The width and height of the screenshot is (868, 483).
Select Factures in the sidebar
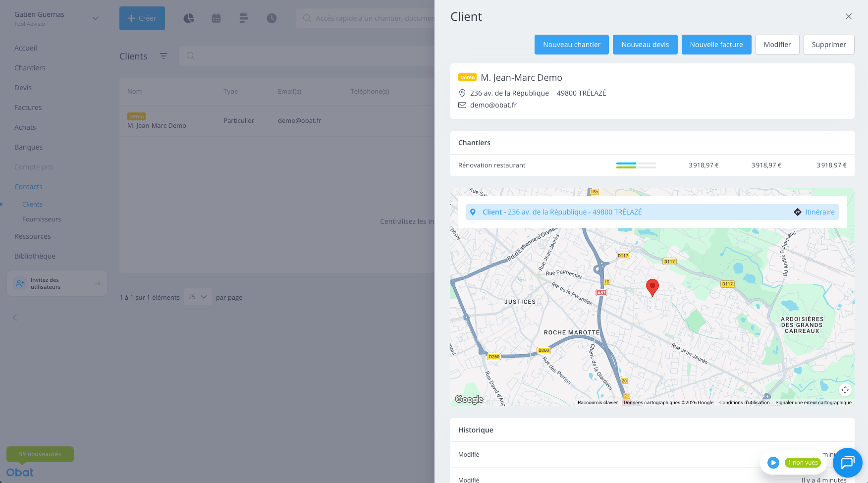coord(28,107)
